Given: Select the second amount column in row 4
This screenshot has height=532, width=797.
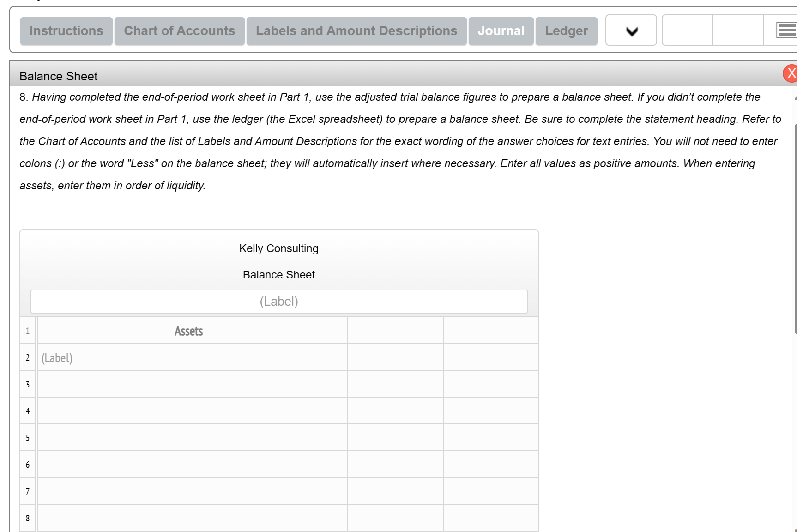Looking at the screenshot, I should [x=490, y=411].
